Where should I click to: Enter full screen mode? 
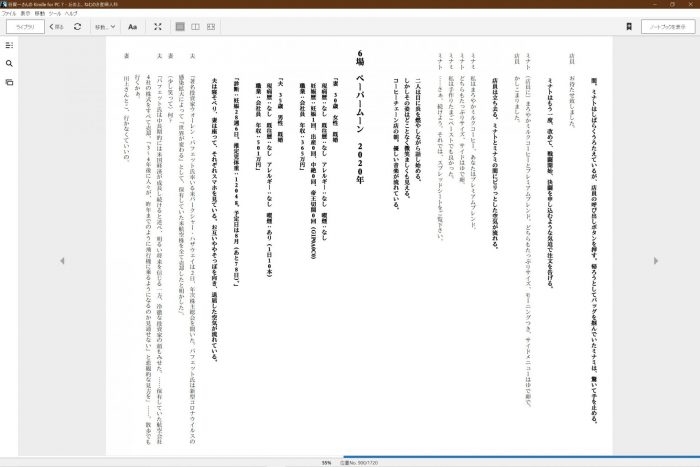158,27
